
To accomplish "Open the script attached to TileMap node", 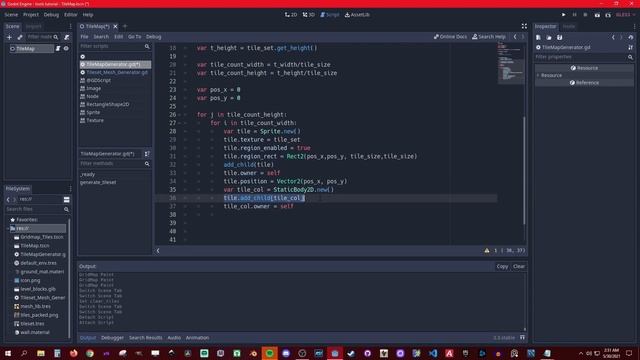I will 58,49.
